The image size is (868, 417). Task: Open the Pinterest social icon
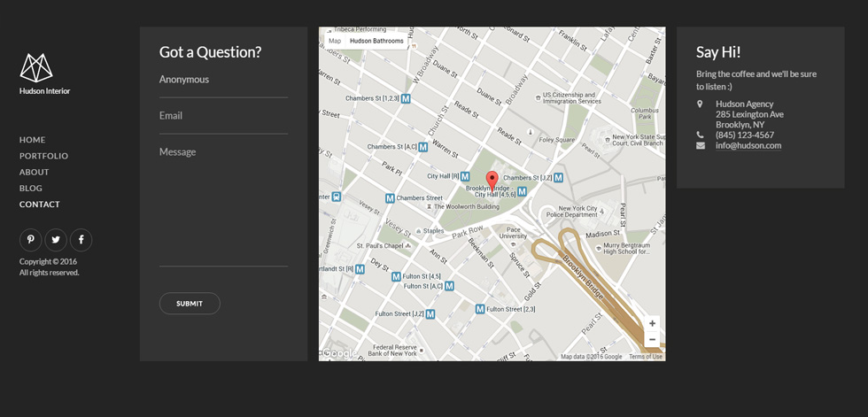[31, 240]
